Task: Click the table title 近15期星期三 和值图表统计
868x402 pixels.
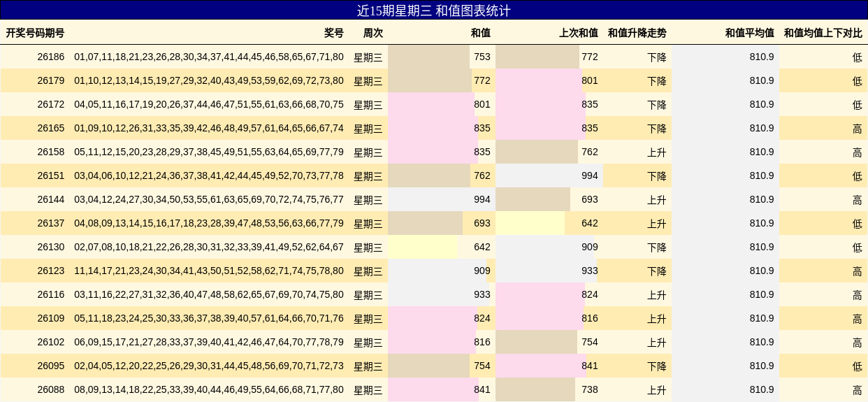Action: click(434, 10)
